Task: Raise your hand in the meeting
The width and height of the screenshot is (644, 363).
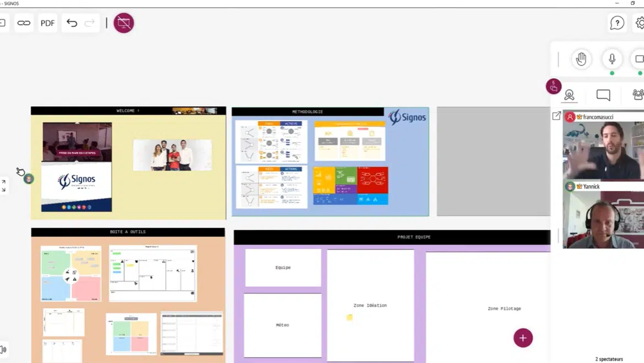Action: (581, 59)
